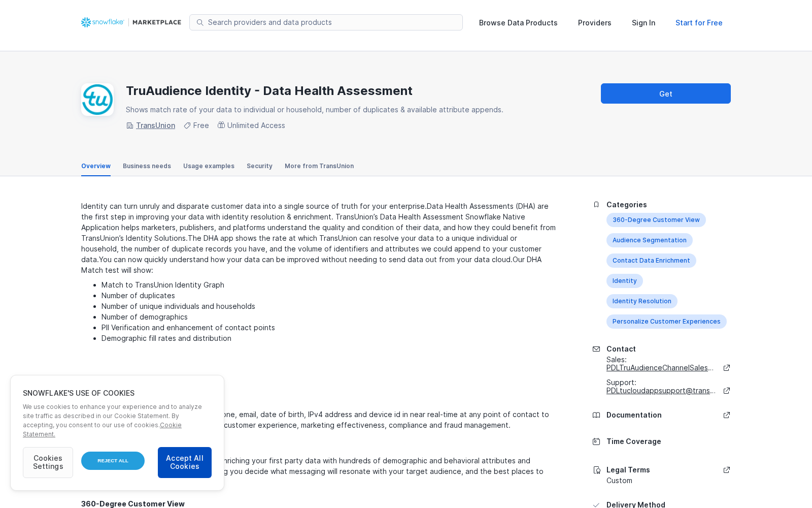Open the Documentation external link icon

727,415
